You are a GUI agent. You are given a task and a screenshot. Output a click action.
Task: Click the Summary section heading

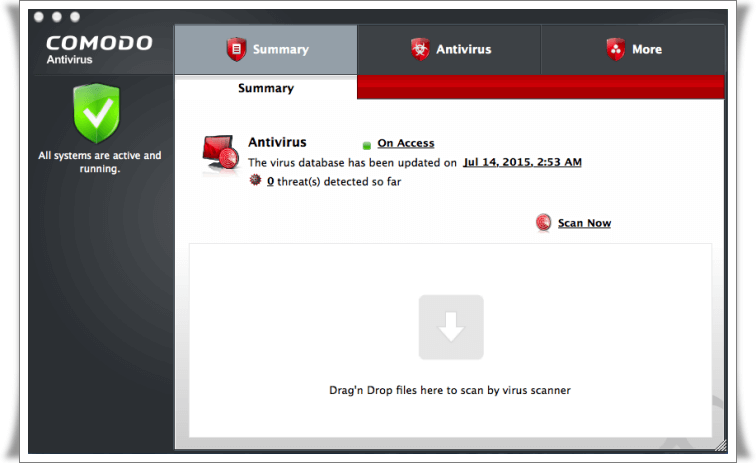(266, 88)
